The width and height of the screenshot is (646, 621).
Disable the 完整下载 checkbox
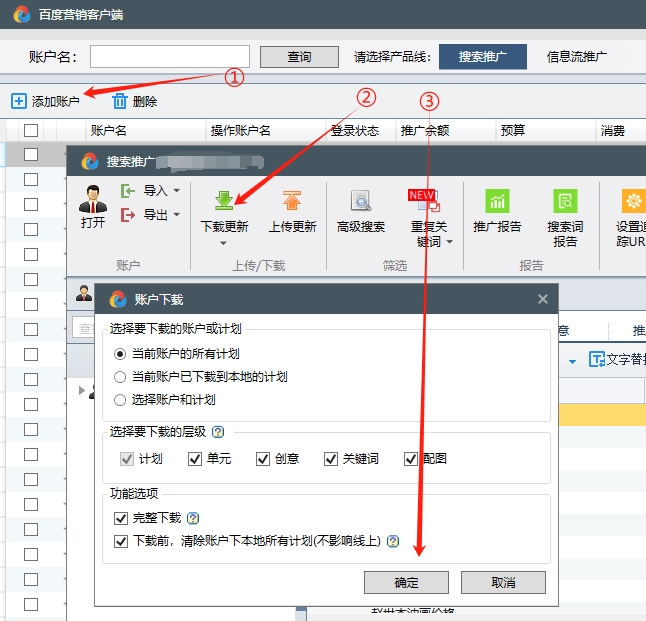[121, 518]
